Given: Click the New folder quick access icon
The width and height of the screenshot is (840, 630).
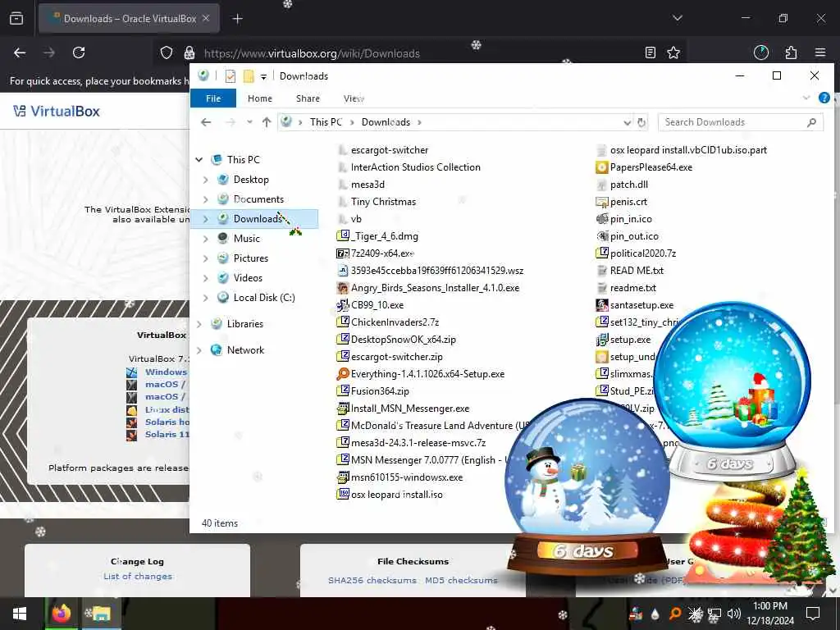Looking at the screenshot, I should [249, 76].
